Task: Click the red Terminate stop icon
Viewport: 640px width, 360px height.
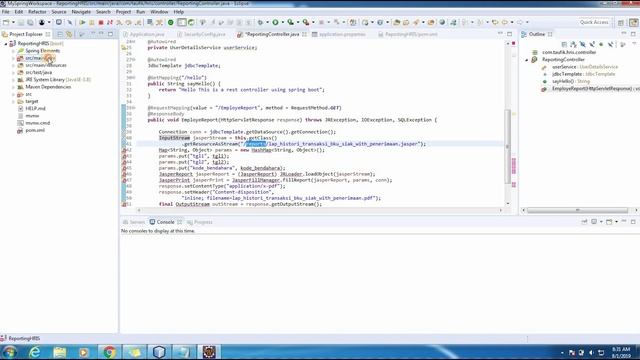Action: (101, 22)
